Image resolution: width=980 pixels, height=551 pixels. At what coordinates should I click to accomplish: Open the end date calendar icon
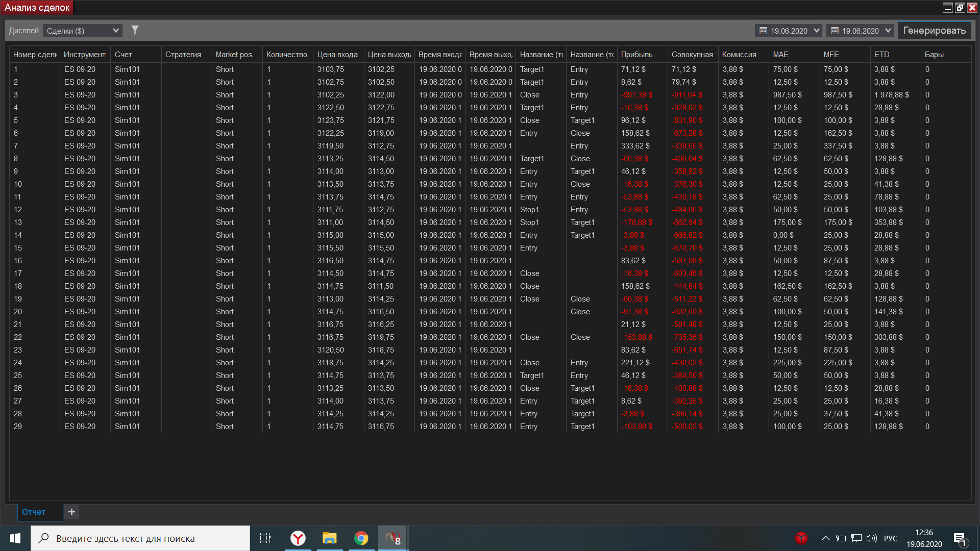click(x=835, y=31)
